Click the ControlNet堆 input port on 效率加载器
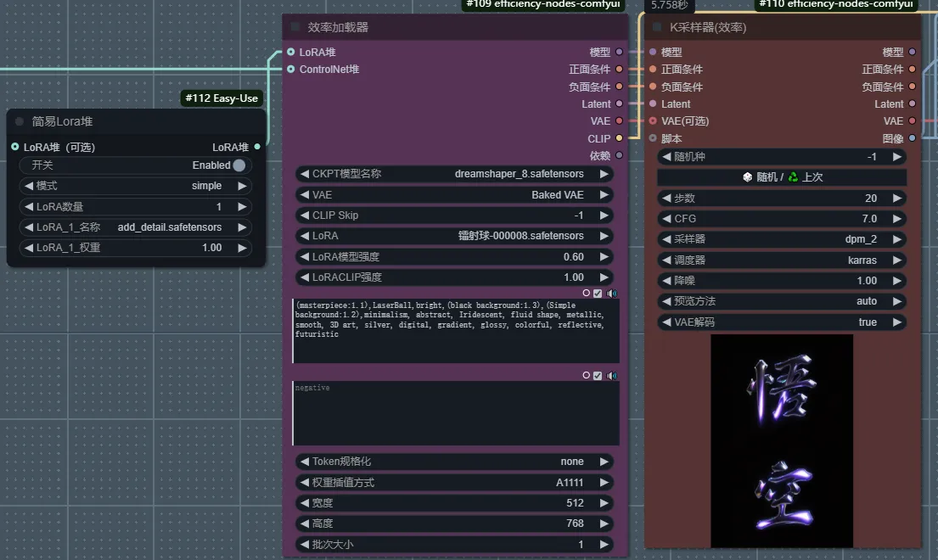Image resolution: width=938 pixels, height=560 pixels. (291, 70)
